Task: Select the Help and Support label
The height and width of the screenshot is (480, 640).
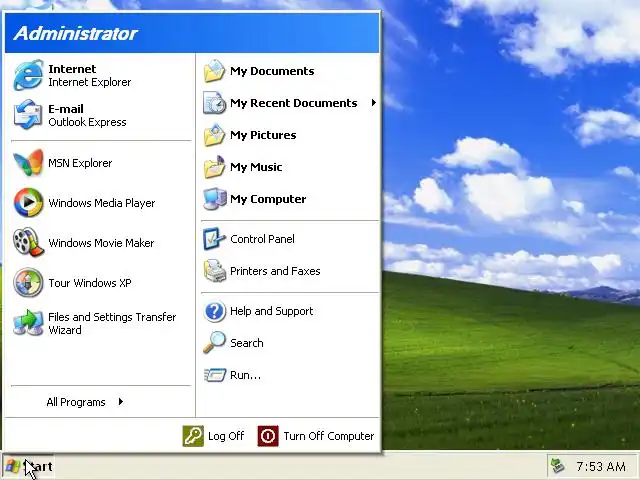Action: (x=271, y=311)
